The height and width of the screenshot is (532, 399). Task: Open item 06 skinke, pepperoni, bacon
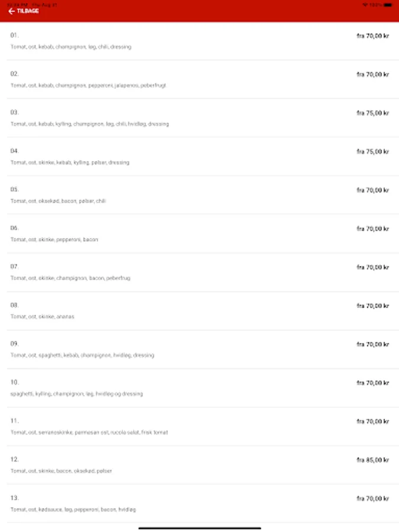click(199, 233)
